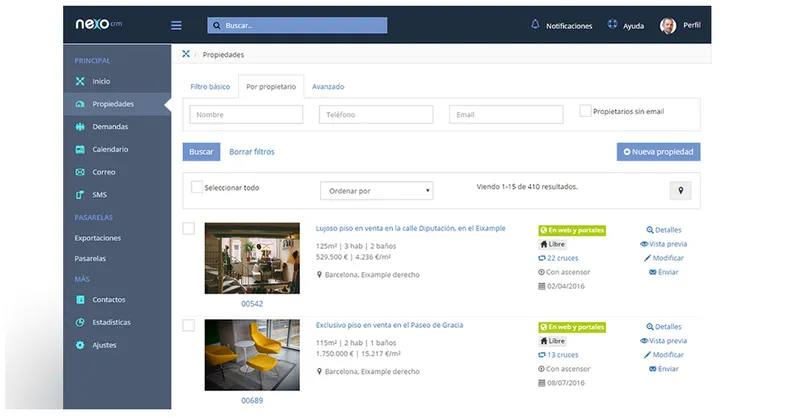Switch to the Avanzado tab

pos(328,87)
